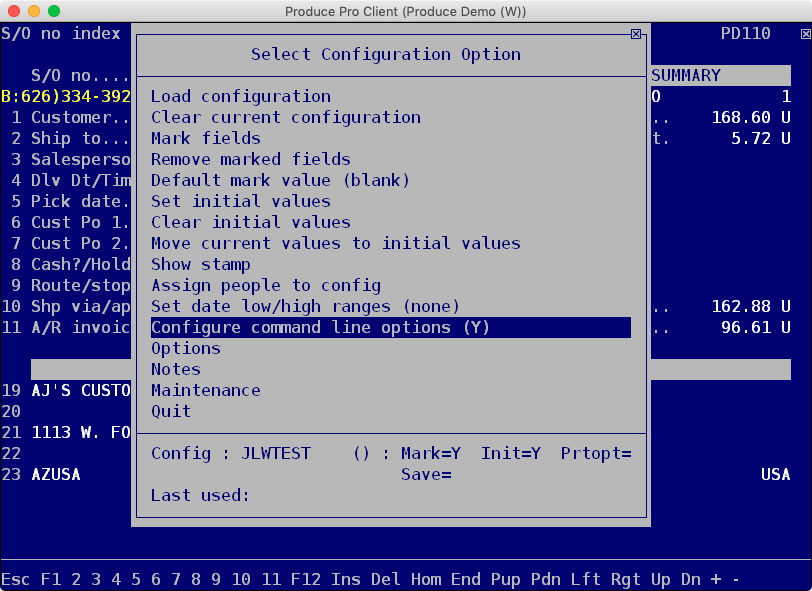Click the Lft key in bottom bar

[586, 579]
